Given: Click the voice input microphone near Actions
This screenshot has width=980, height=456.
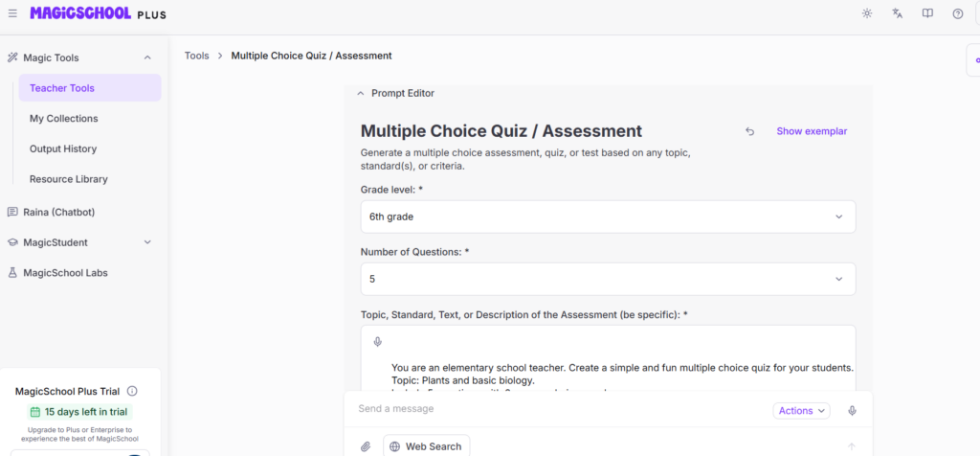Looking at the screenshot, I should click(x=851, y=411).
